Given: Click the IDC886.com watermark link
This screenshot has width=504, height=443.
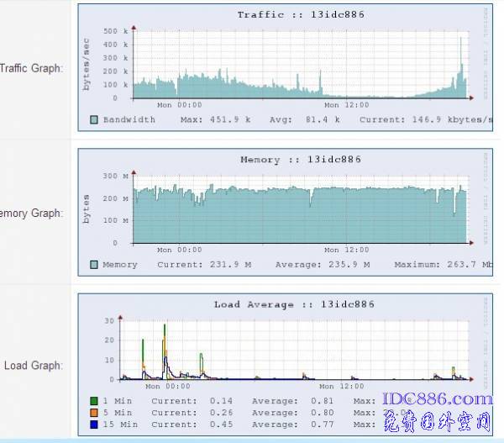Looking at the screenshot, I should coord(438,399).
